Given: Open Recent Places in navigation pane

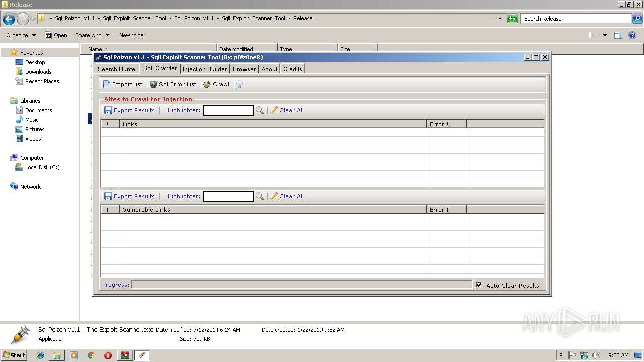Looking at the screenshot, I should (42, 81).
